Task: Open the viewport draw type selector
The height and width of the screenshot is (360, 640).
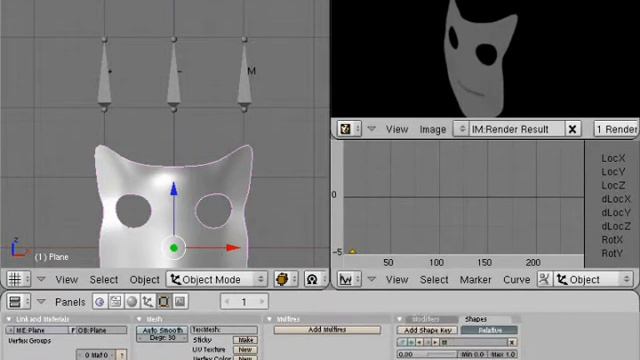Action: coord(286,279)
